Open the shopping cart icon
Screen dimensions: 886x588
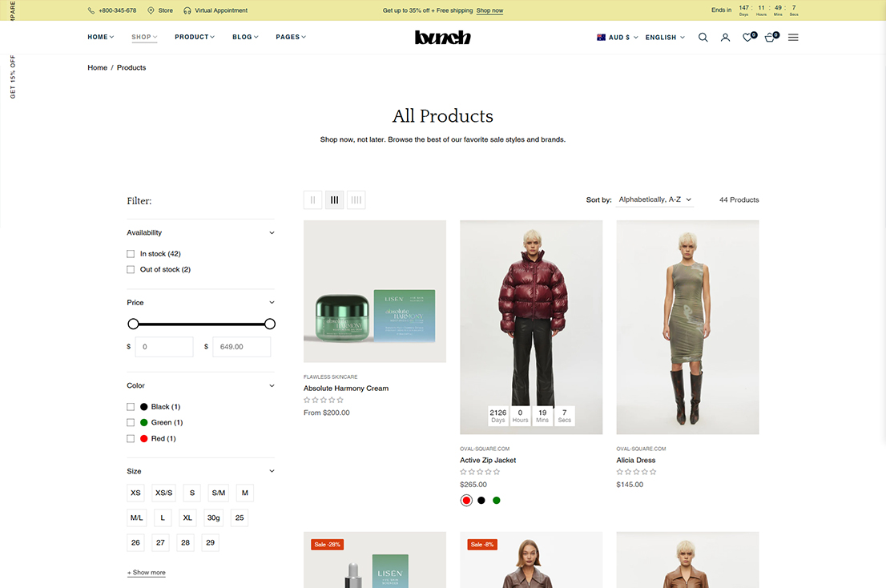coord(770,38)
